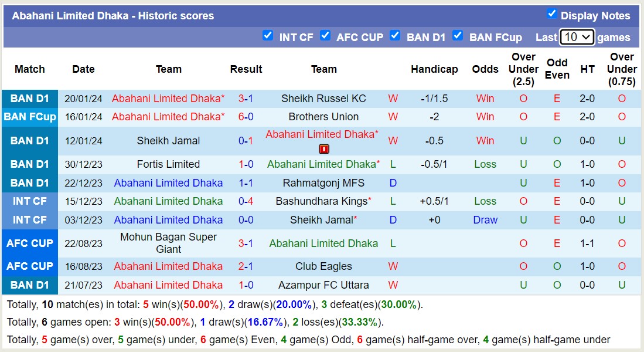
Task: Click the Draw odds link for Sheikh Jamal match
Action: [485, 220]
